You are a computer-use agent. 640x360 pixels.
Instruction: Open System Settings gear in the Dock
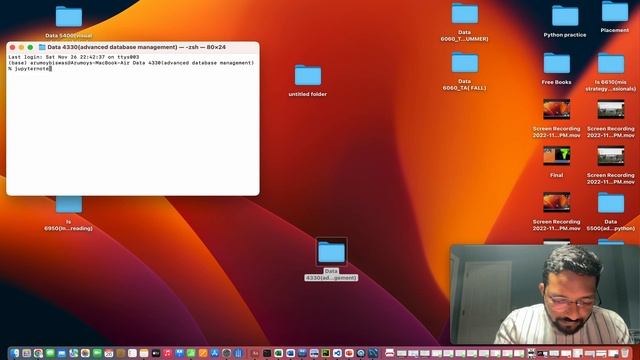(x=227, y=353)
